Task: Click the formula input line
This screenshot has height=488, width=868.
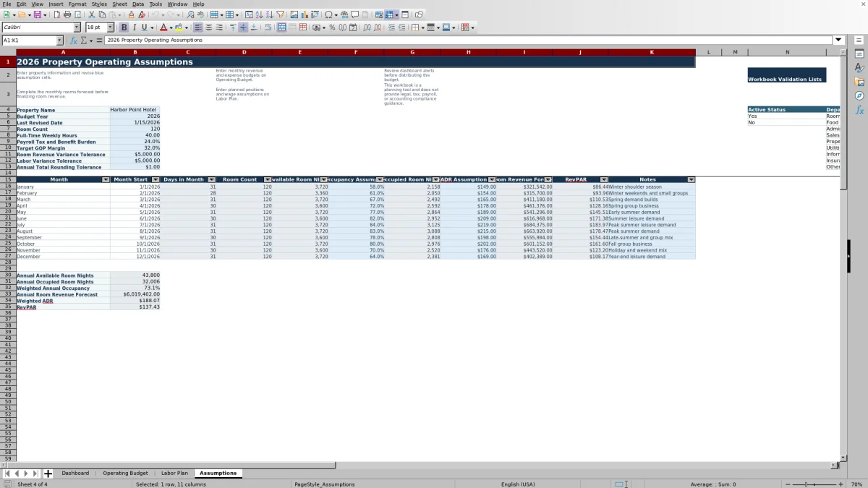Action: (468, 40)
